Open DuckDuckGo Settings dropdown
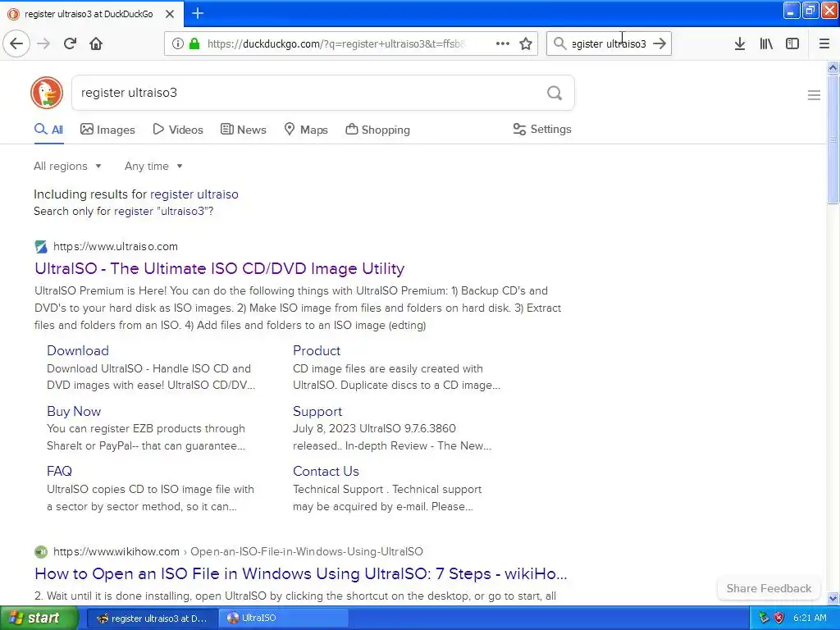 pos(542,129)
